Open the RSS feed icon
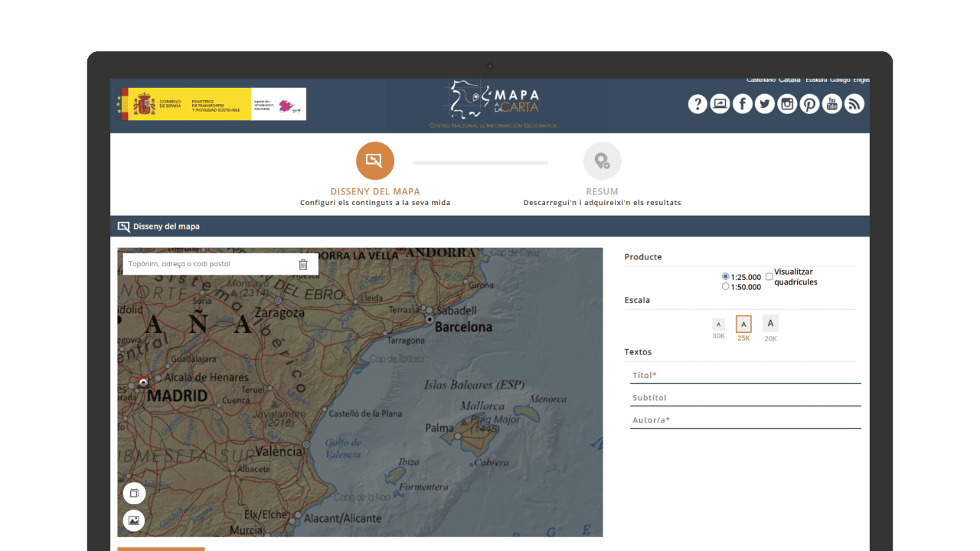The width and height of the screenshot is (980, 551). click(854, 104)
